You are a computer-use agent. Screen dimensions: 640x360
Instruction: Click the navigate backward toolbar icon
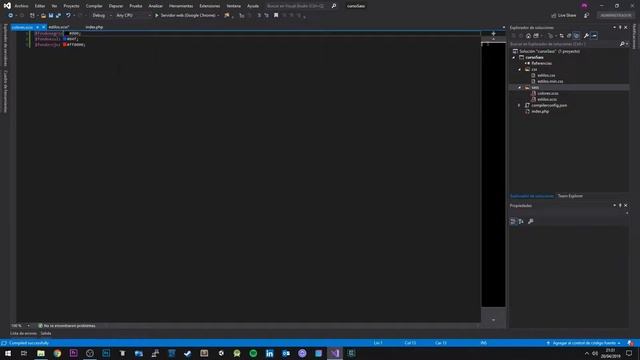[11, 16]
